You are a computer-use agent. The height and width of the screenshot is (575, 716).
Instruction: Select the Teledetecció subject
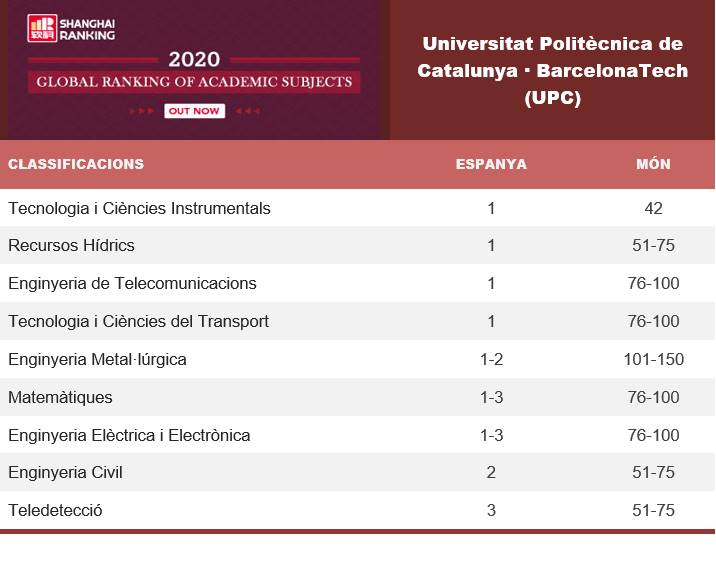(x=55, y=511)
